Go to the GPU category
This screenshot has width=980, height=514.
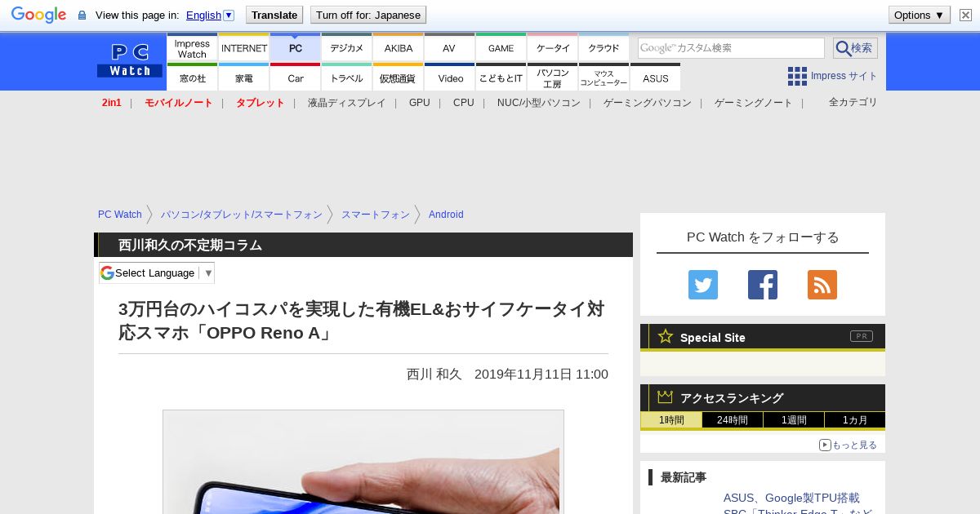(x=420, y=103)
